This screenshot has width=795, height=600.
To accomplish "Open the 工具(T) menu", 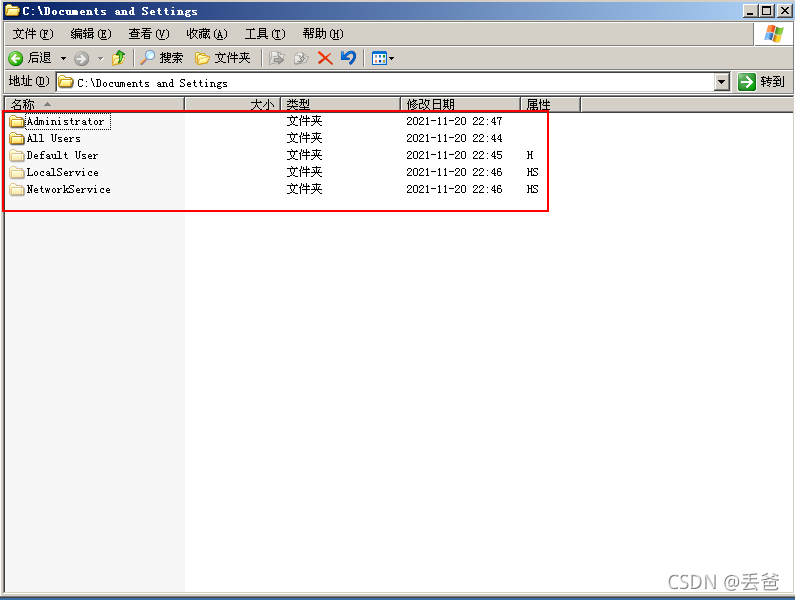I will (x=265, y=34).
